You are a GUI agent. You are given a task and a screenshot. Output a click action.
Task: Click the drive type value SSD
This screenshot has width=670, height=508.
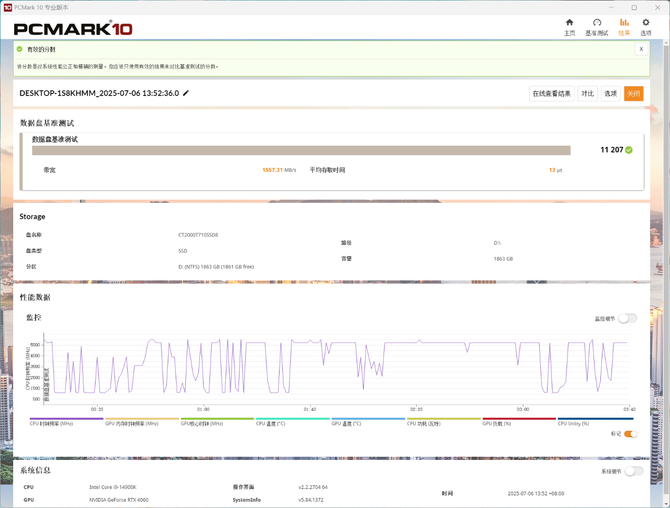pos(182,251)
